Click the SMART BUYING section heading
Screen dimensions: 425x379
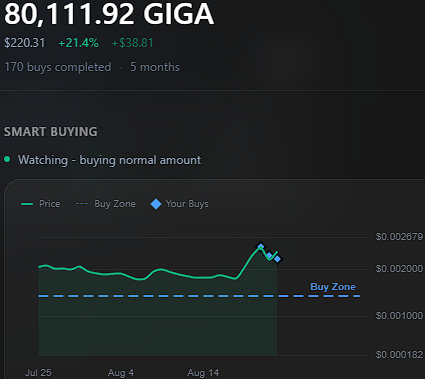click(x=51, y=132)
